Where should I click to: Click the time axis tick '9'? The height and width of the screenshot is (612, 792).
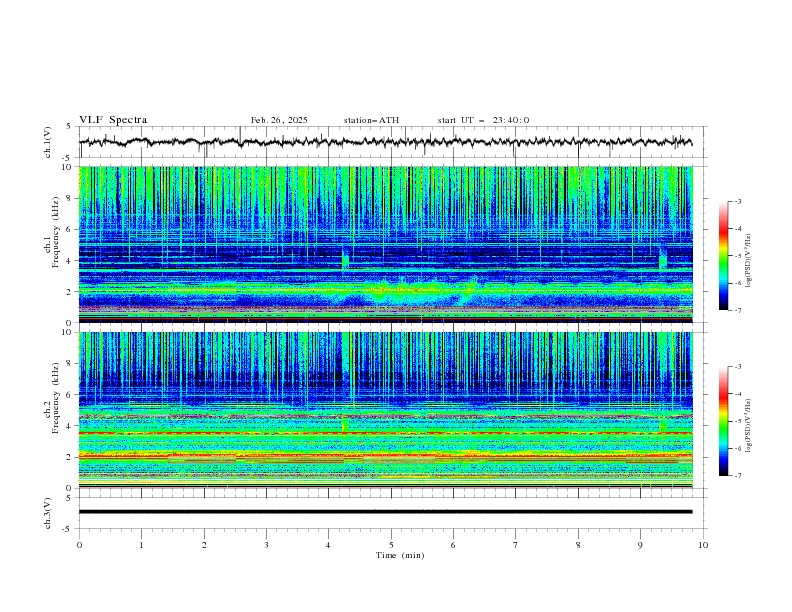(x=640, y=545)
